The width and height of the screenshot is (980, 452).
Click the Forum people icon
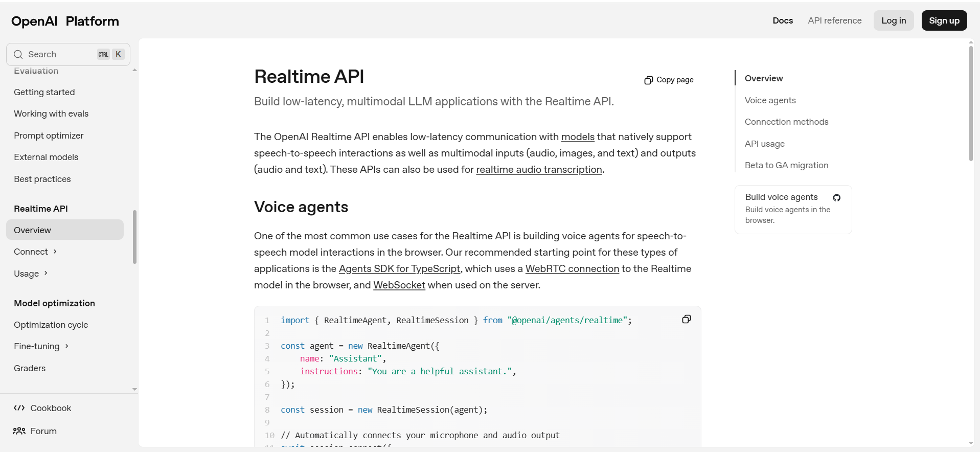pos(19,431)
